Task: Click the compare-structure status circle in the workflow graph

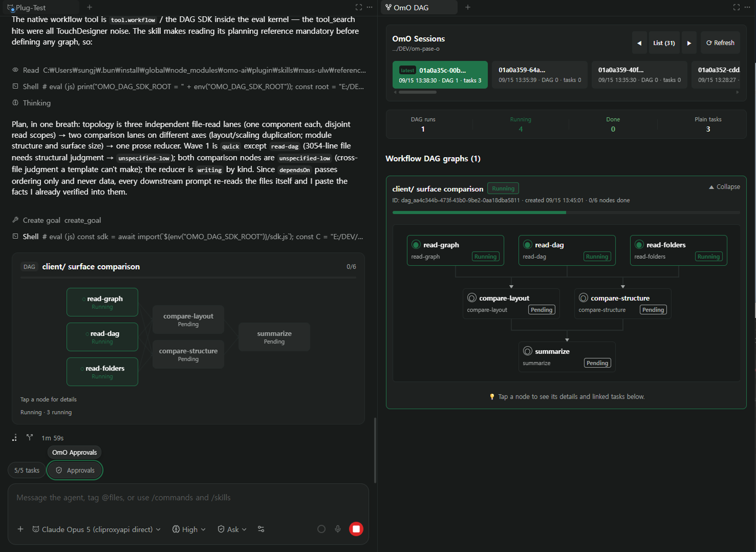Action: pos(584,298)
